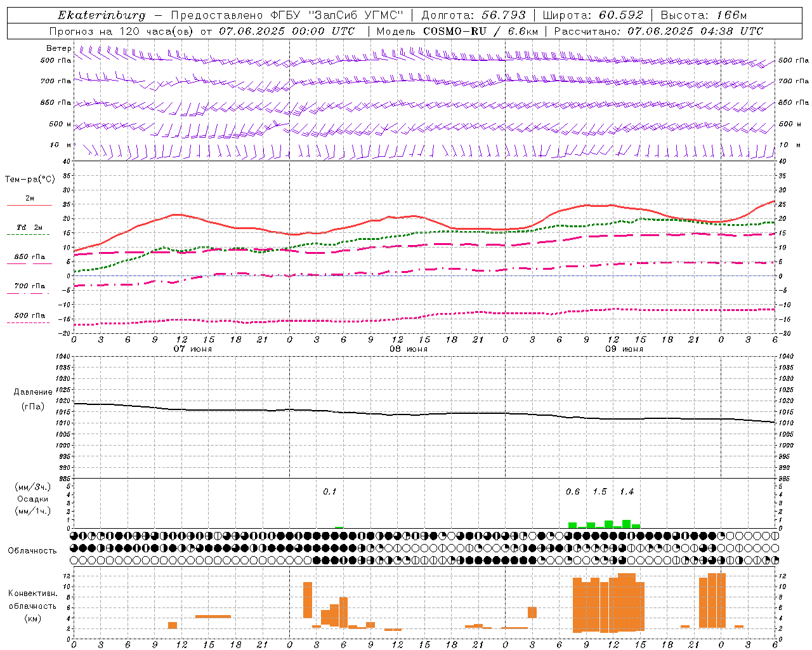Click the '1.5' precipitation amount
The height and width of the screenshot is (650, 812).
point(599,492)
